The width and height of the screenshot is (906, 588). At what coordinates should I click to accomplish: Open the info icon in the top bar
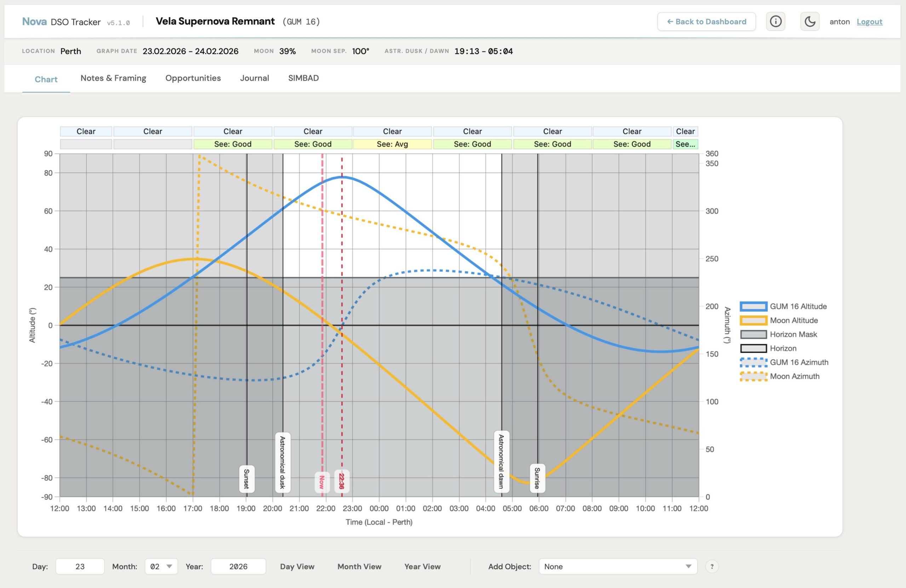(x=775, y=22)
